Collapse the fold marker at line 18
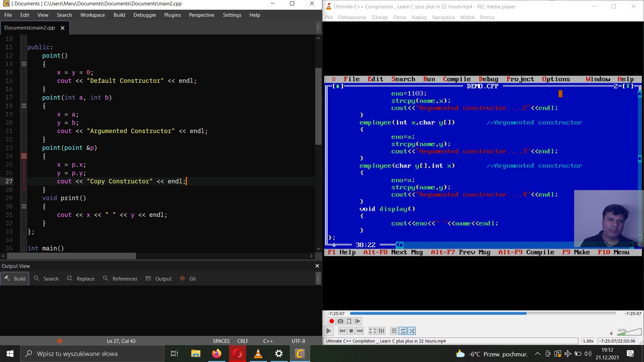 click(x=24, y=106)
